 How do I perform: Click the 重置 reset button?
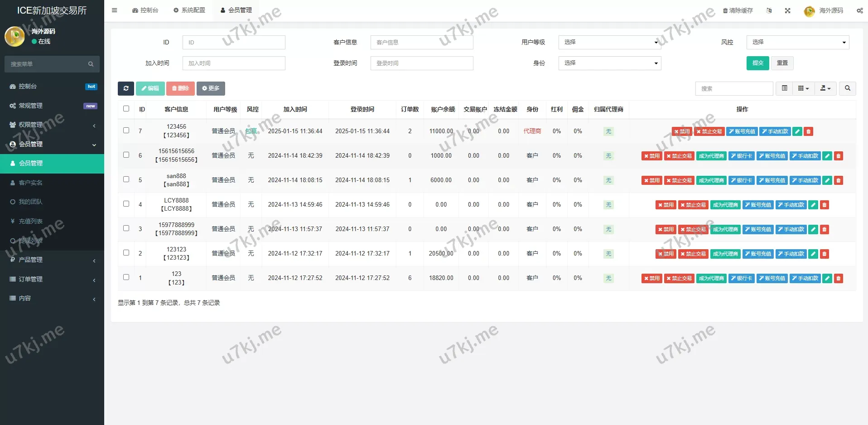(x=782, y=63)
